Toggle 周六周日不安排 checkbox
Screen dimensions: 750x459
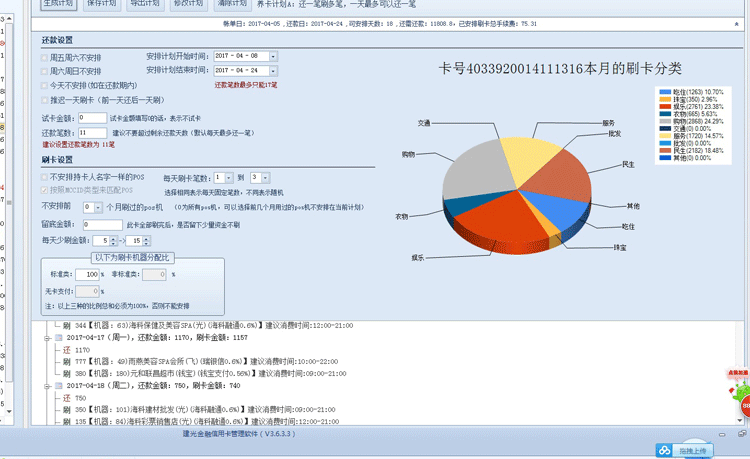(44, 71)
